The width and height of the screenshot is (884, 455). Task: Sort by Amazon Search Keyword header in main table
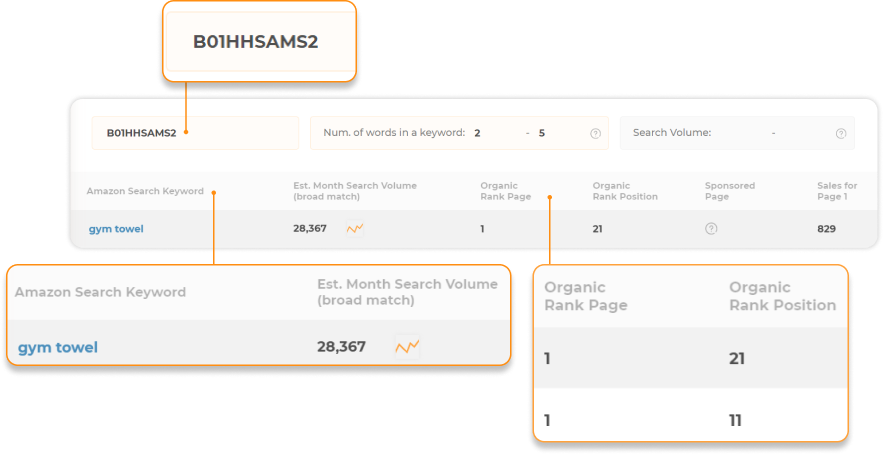tap(145, 191)
